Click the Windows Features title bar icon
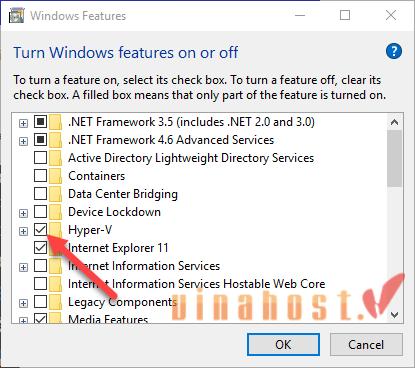 pos(16,15)
